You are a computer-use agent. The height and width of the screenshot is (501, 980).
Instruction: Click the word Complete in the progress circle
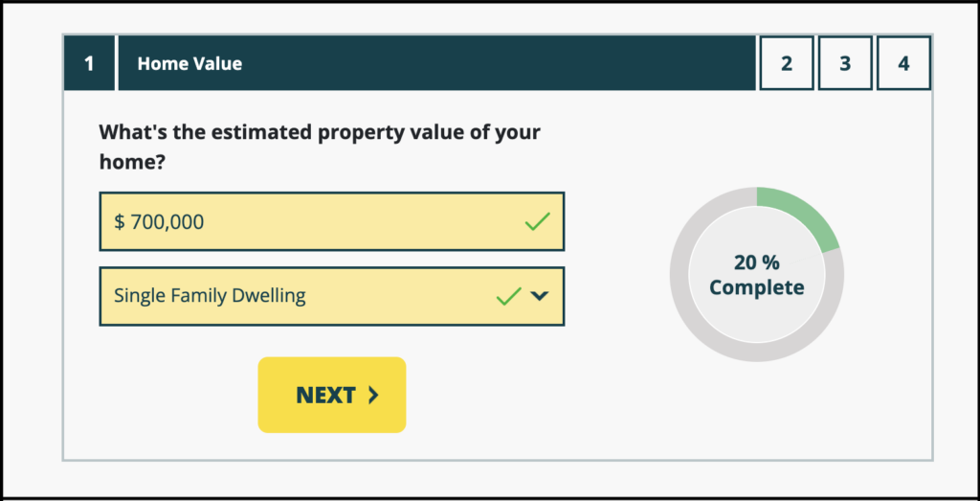coord(756,287)
